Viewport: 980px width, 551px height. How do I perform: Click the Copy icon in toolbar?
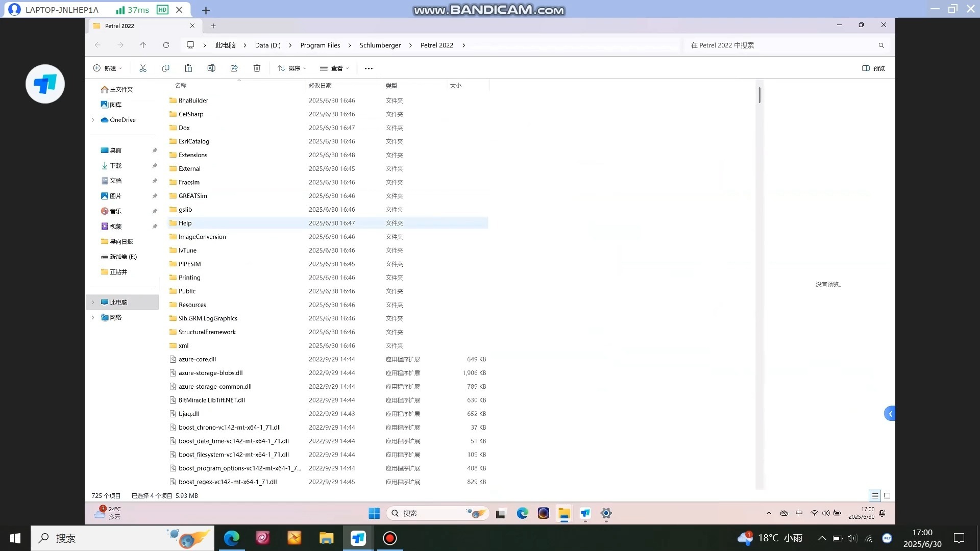[x=165, y=68]
